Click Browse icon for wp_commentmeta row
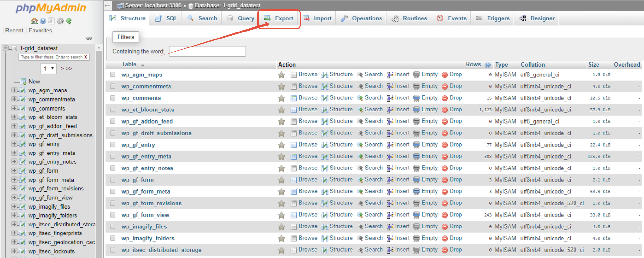 point(293,86)
